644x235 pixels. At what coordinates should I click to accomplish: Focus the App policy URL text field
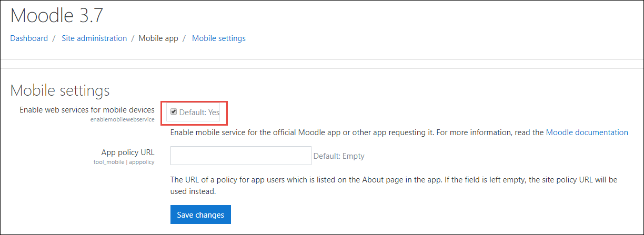(x=241, y=156)
